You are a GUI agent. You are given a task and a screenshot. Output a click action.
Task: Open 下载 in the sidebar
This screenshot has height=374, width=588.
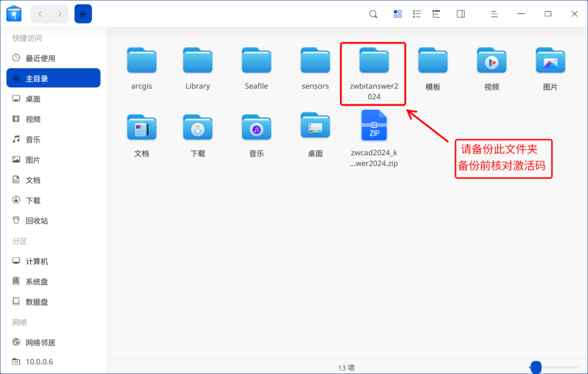click(x=53, y=200)
